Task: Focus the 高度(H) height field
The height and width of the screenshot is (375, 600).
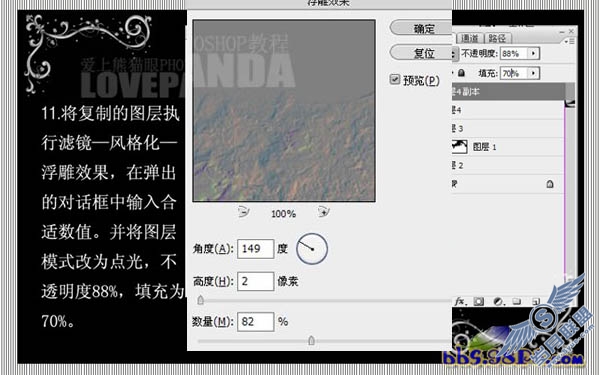Action: [x=256, y=281]
